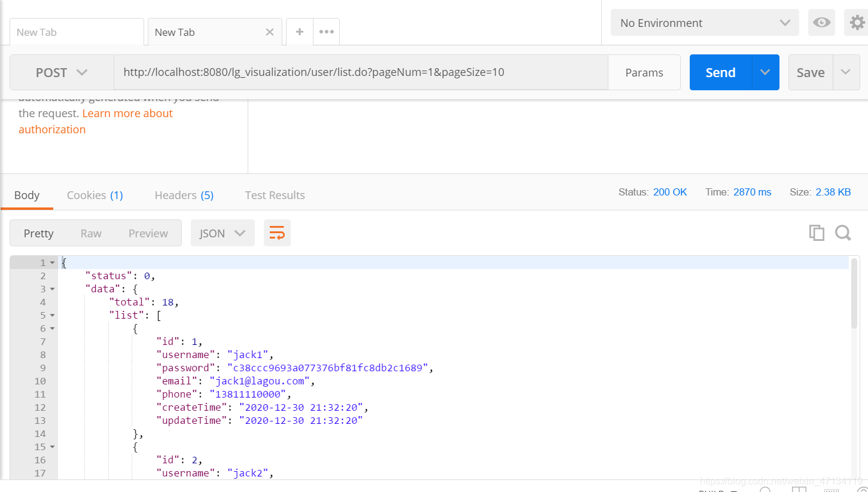Click the environment quick look eye icon
Screen dimensions: 868x492
coord(821,23)
